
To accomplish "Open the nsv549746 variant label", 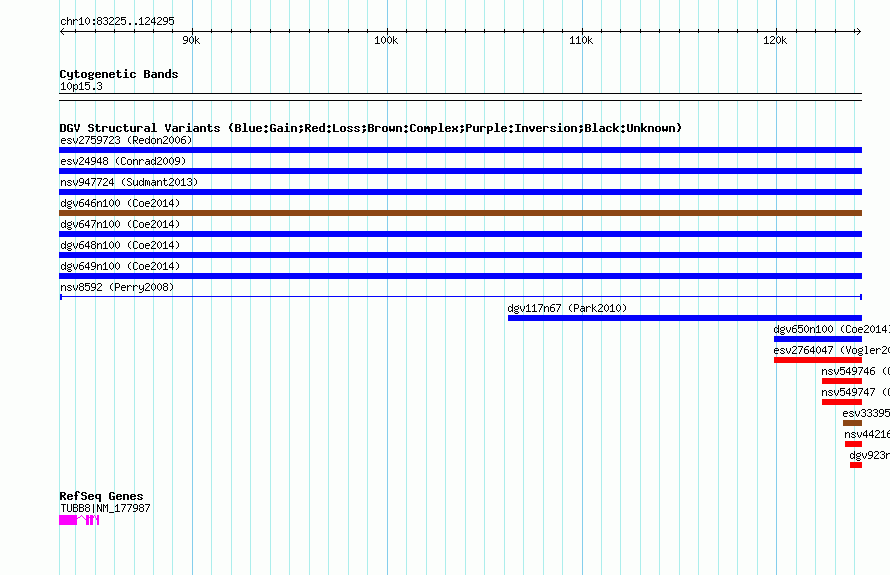I will 855,371.
